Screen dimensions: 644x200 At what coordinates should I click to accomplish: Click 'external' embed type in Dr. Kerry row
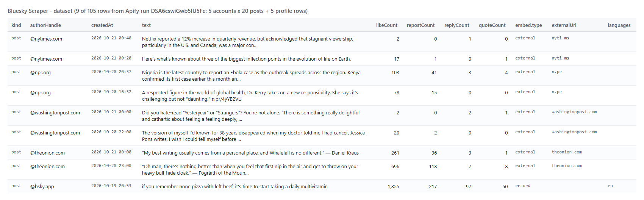525,92
